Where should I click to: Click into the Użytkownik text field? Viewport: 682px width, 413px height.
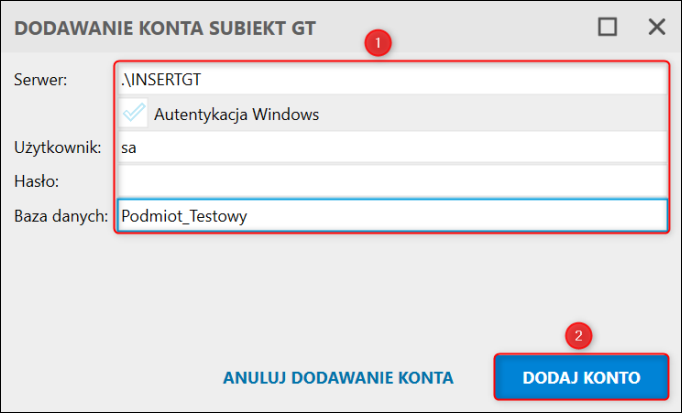click(x=392, y=147)
